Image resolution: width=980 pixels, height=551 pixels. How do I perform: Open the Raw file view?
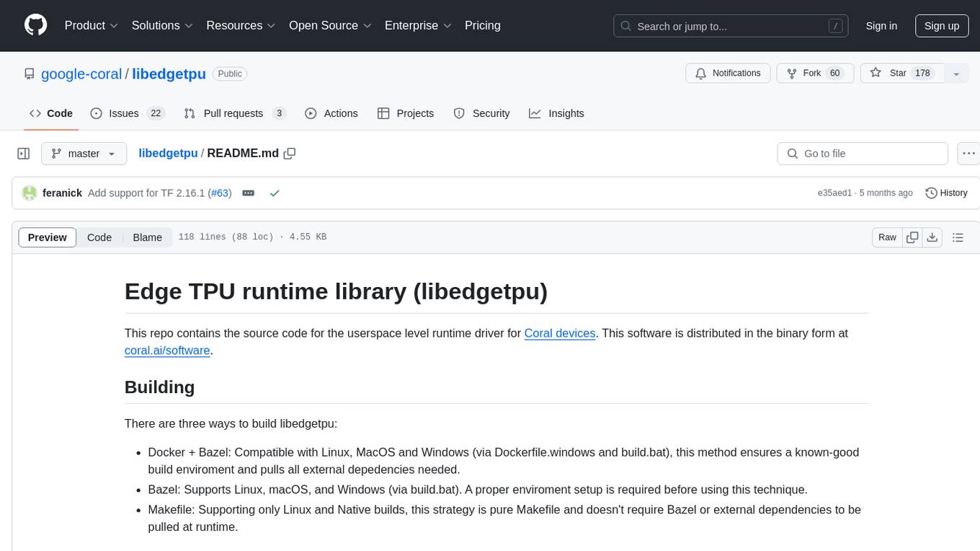click(887, 237)
